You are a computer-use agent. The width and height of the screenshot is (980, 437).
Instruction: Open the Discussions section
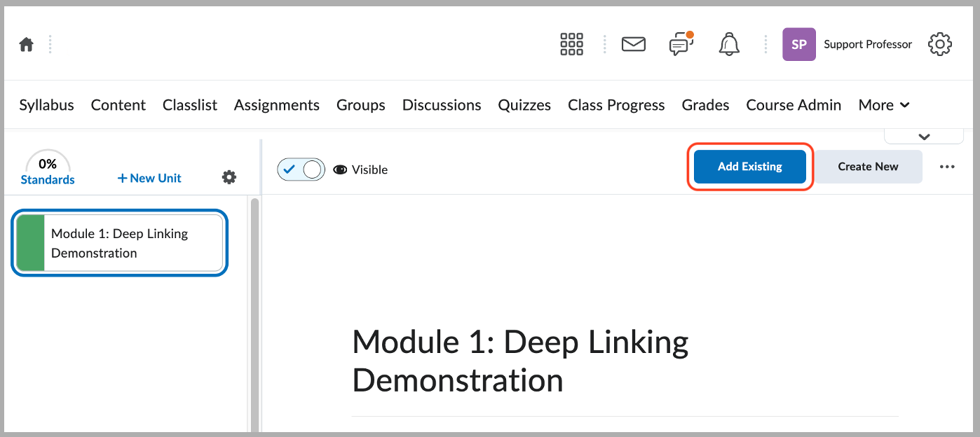(x=441, y=104)
